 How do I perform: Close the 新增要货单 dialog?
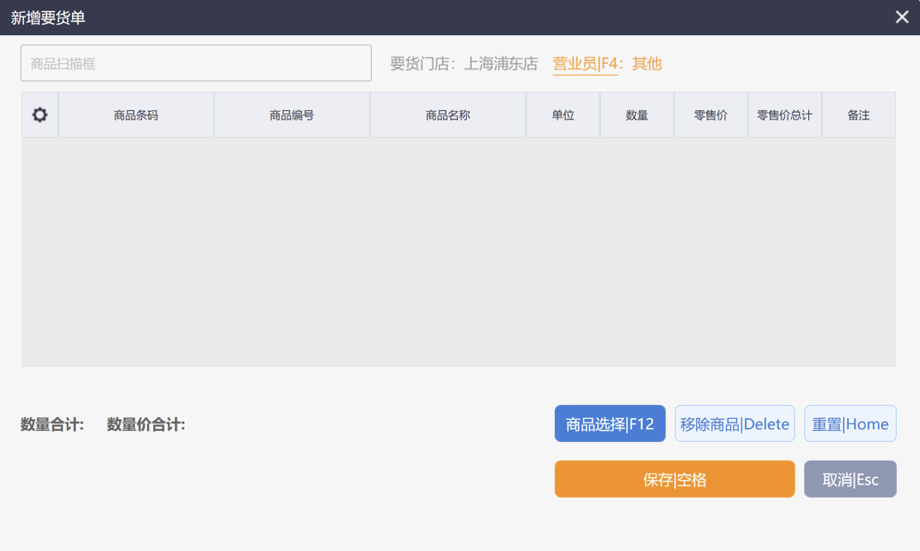coord(902,17)
